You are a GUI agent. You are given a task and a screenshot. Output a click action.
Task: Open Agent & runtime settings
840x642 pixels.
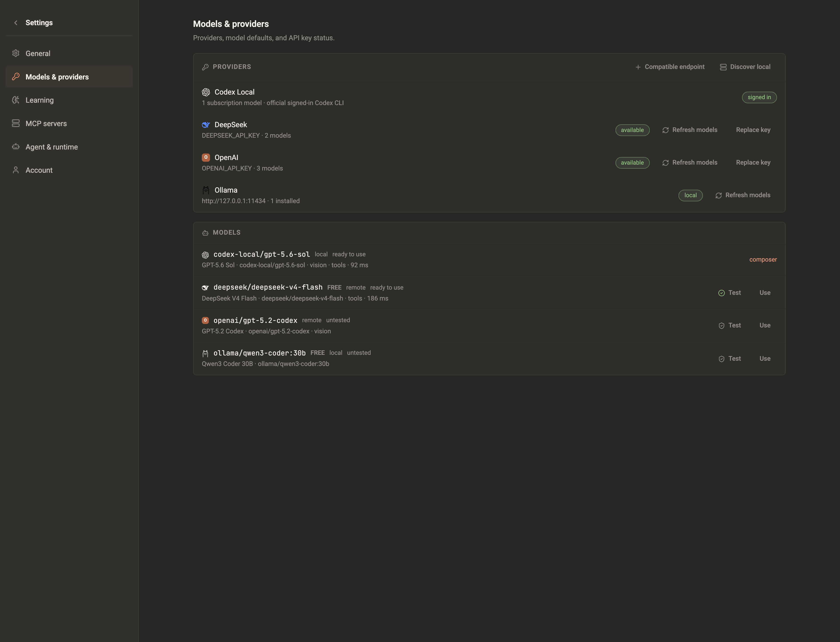[69, 147]
